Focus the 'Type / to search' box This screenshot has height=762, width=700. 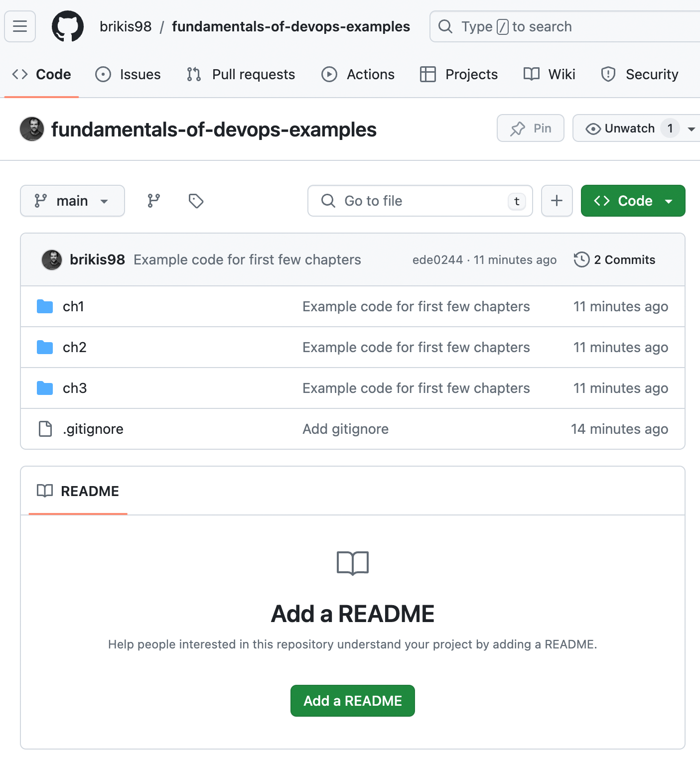(x=565, y=26)
